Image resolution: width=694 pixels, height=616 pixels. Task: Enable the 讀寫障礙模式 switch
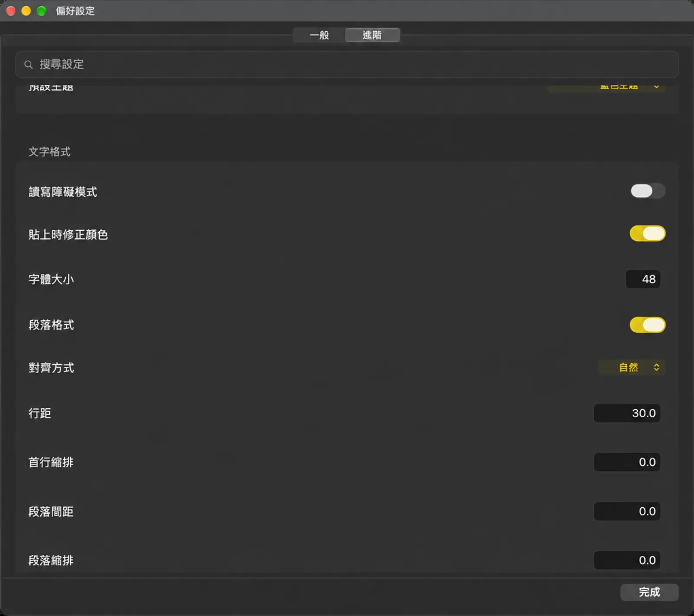click(x=648, y=191)
